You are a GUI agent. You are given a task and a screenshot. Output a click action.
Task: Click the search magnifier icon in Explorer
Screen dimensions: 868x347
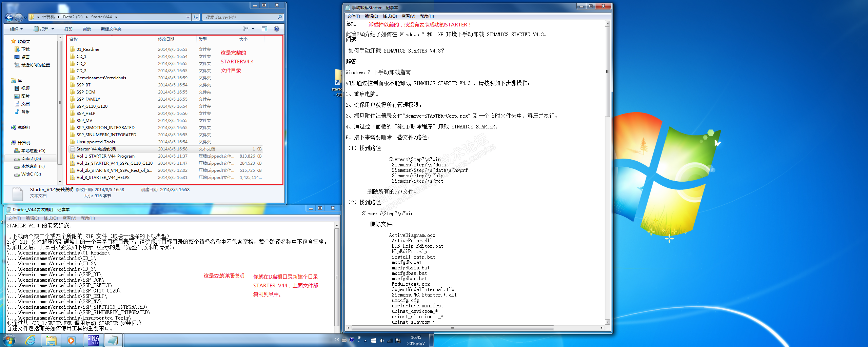[280, 17]
